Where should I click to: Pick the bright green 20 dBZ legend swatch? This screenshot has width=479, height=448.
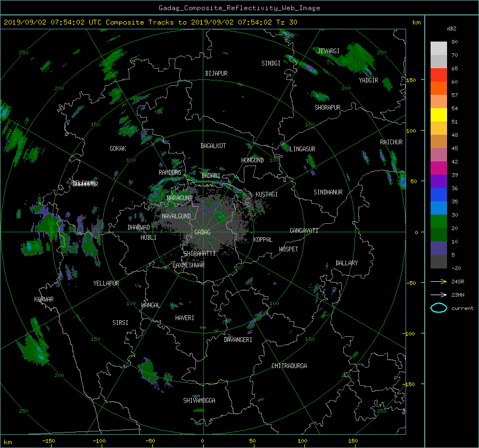[439, 222]
